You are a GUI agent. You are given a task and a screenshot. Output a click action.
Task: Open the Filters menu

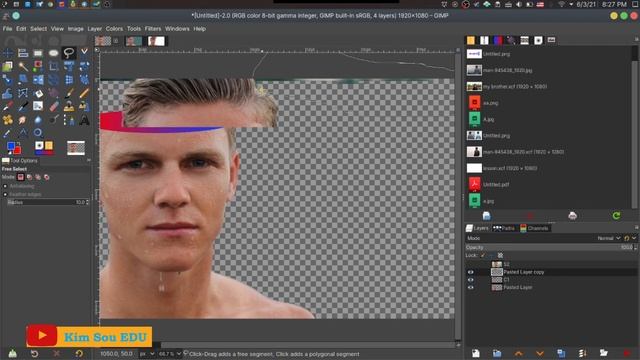click(x=153, y=29)
